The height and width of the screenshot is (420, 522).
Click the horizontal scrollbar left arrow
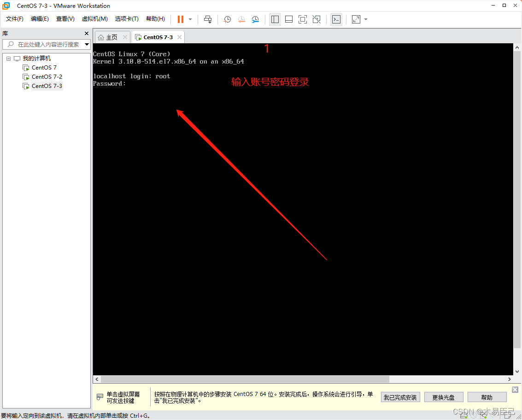click(97, 379)
